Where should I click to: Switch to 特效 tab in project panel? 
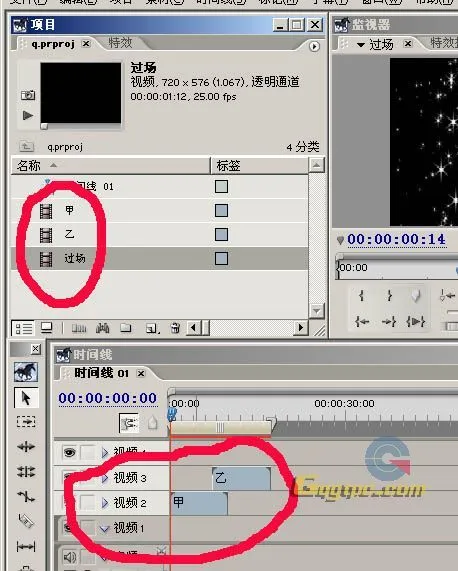click(x=120, y=43)
